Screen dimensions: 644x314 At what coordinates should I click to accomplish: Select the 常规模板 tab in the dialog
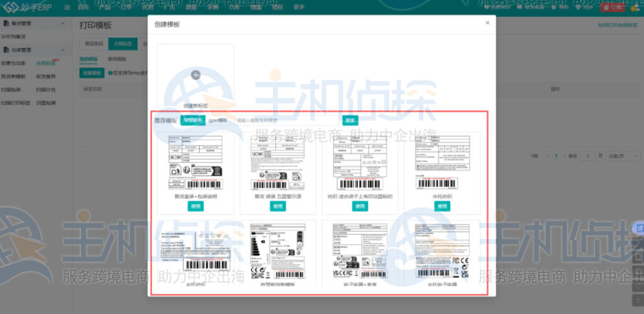192,120
